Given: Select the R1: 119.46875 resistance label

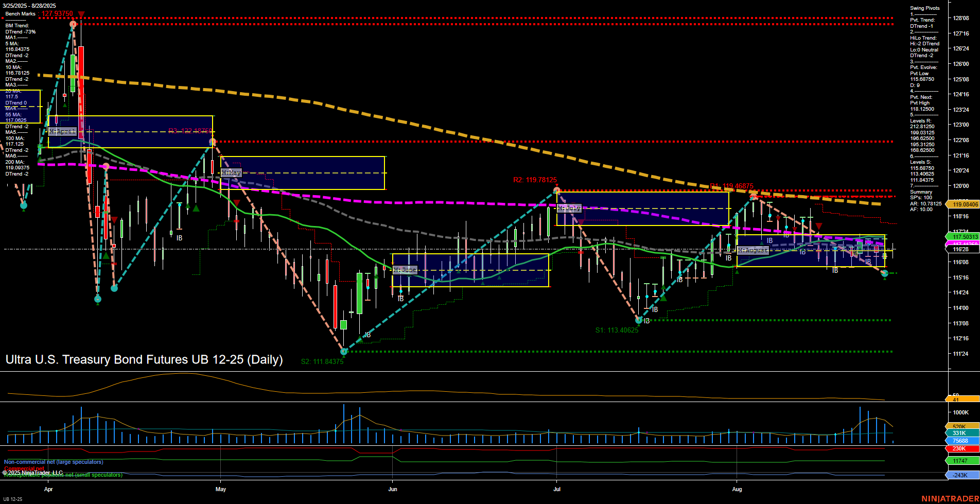Looking at the screenshot, I should tap(731, 186).
